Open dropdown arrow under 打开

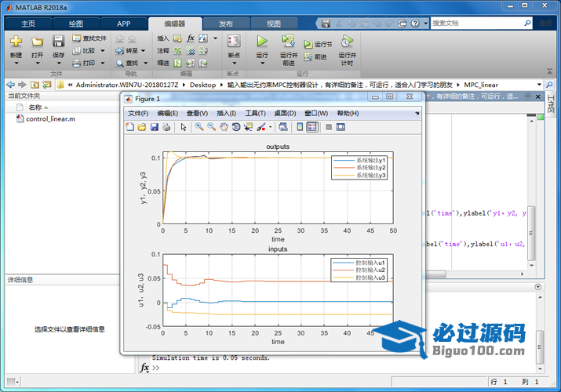[x=37, y=64]
